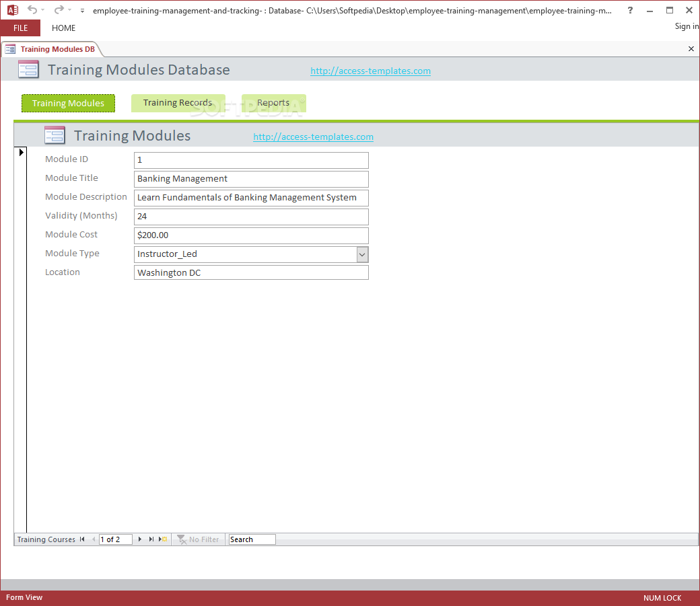
Task: Click the record selector arrow
Action: tap(21, 152)
